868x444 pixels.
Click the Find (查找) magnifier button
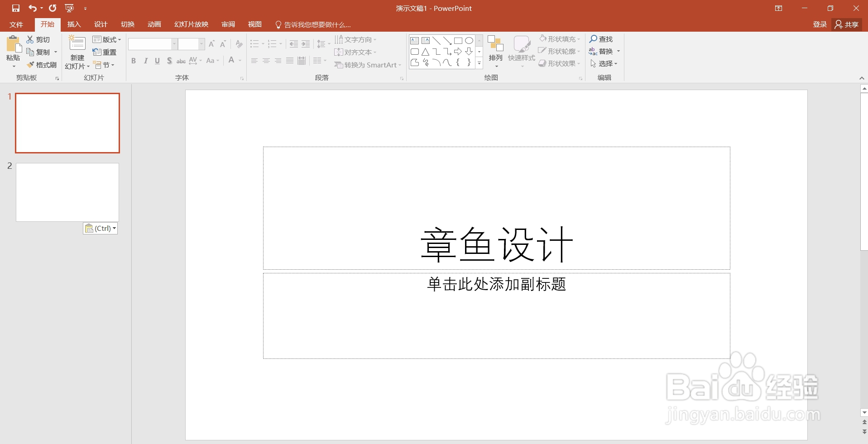point(601,39)
